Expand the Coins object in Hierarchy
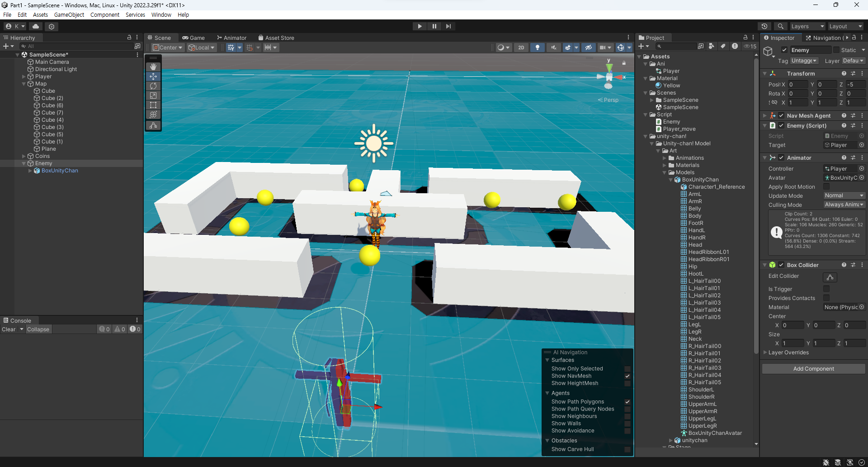868x467 pixels. (x=24, y=156)
